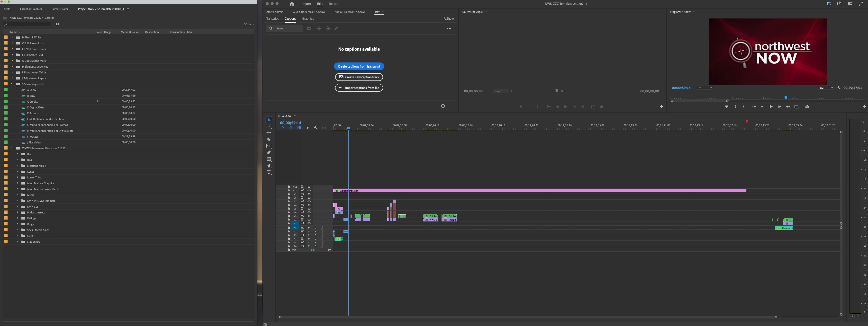Expand the B Black & White bin
Viewport: 868px width, 326px height.
click(x=12, y=37)
